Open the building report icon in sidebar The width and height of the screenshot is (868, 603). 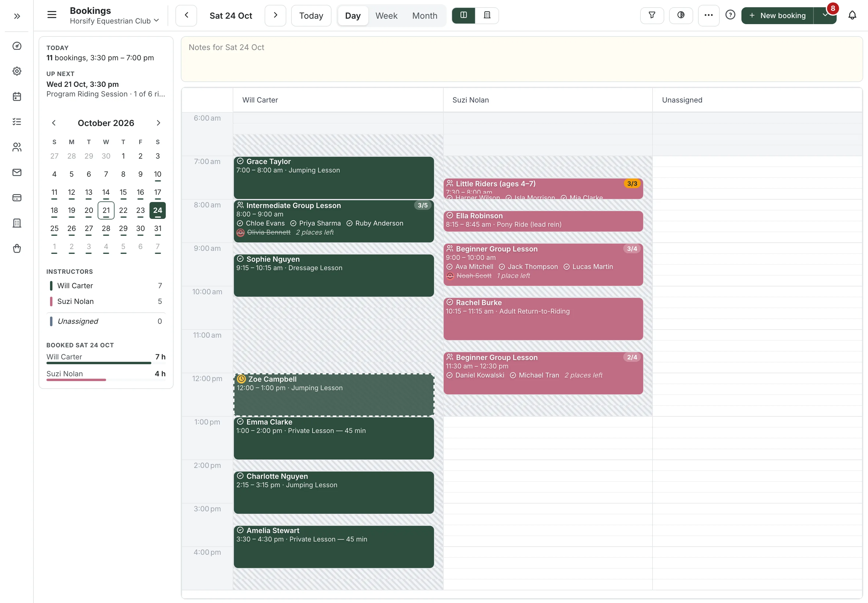point(17,223)
